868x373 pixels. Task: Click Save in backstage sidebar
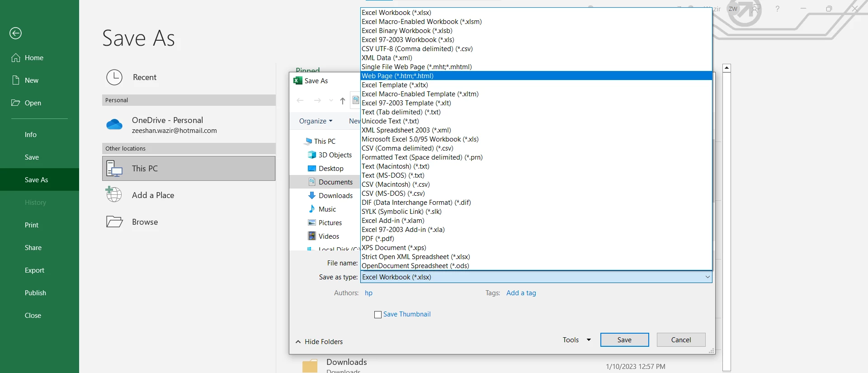click(x=39, y=157)
